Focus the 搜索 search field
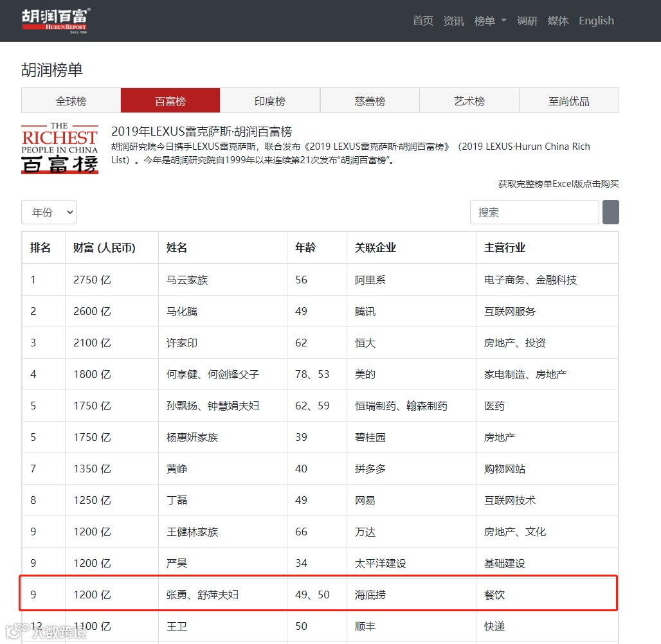Image resolution: width=661 pixels, height=644 pixels. coord(534,212)
